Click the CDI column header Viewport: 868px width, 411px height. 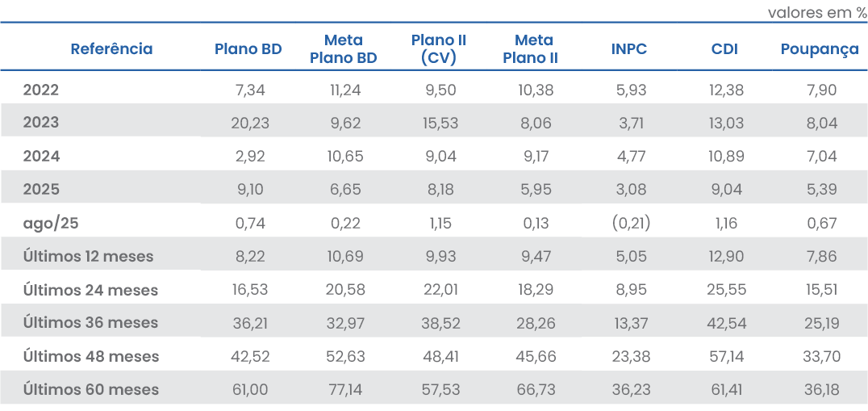725,49
